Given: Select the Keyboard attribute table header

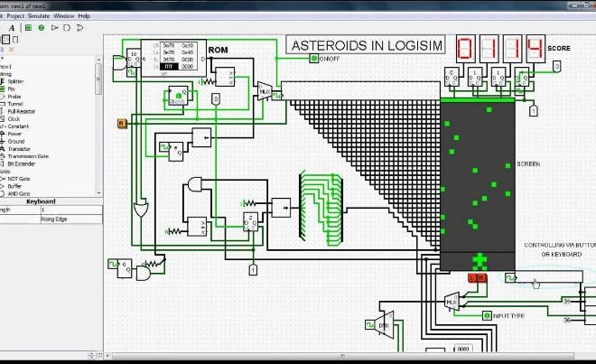Looking at the screenshot, I should tap(41, 201).
